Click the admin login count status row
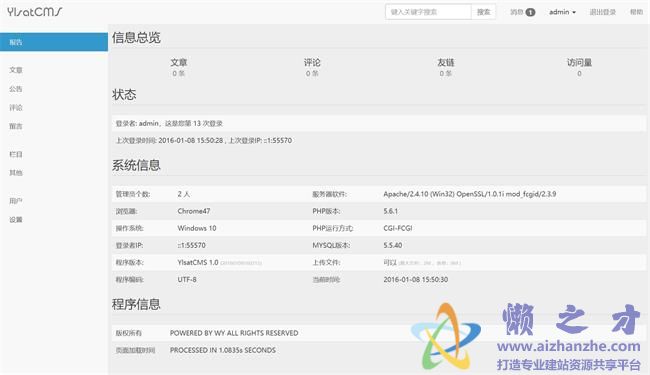This screenshot has width=650, height=375. pyautogui.click(x=378, y=123)
